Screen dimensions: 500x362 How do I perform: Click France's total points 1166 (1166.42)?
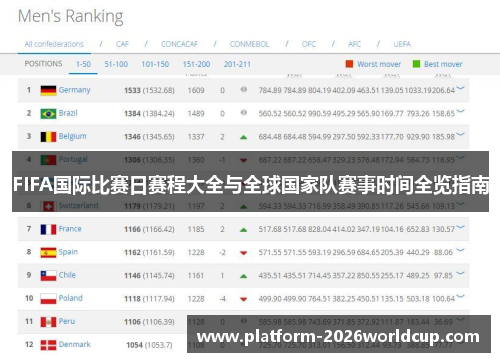149,229
